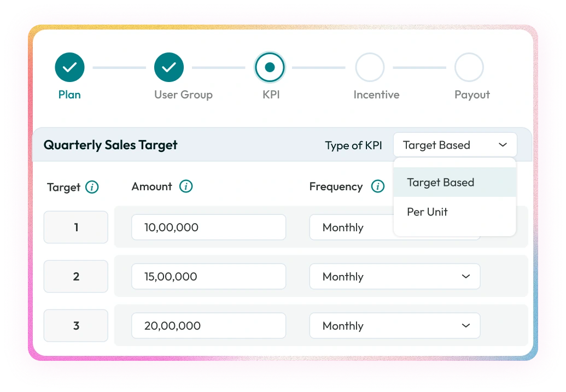
Task: Click the info icon beside Frequency
Action: [x=377, y=186]
